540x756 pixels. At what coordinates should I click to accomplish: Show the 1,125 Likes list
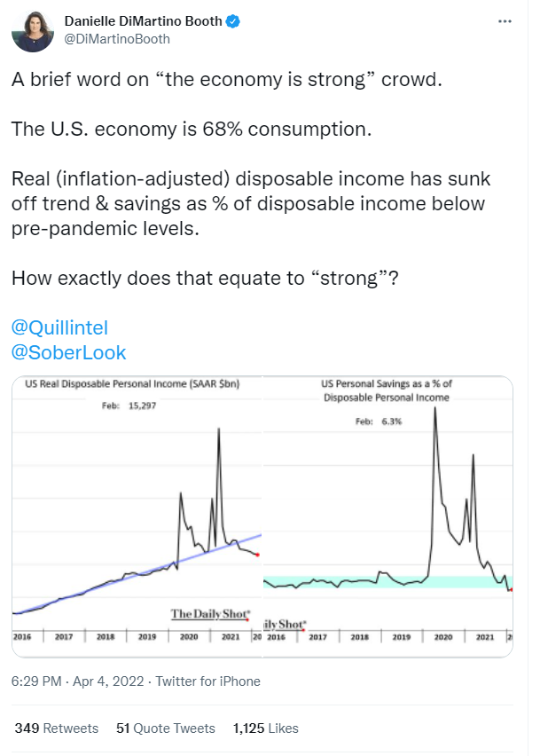[x=266, y=728]
